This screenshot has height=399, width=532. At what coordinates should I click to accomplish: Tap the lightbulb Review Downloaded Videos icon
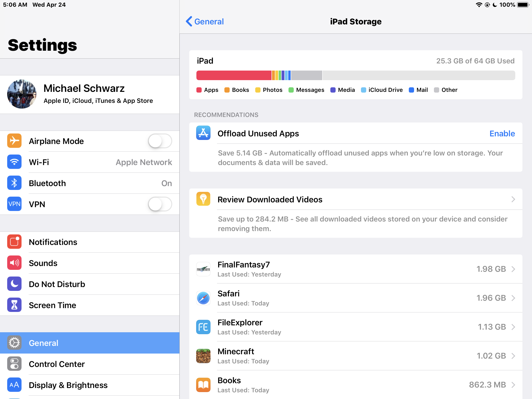203,199
